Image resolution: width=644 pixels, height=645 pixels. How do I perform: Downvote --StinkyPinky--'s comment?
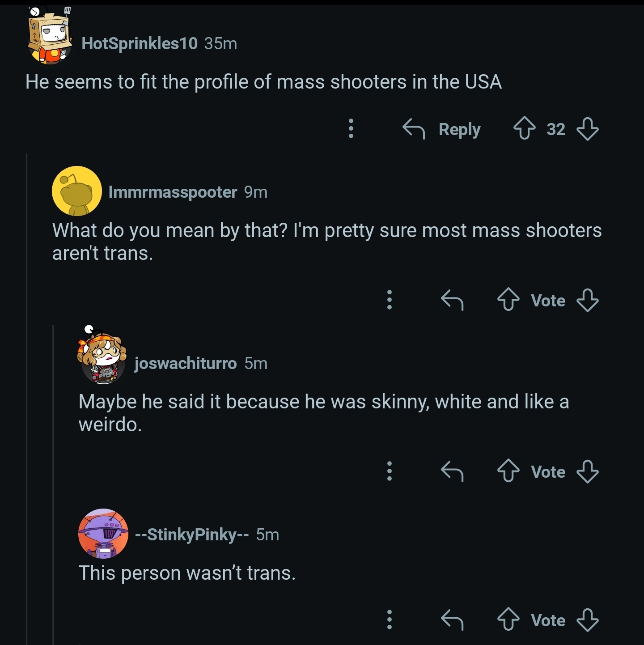pos(587,620)
